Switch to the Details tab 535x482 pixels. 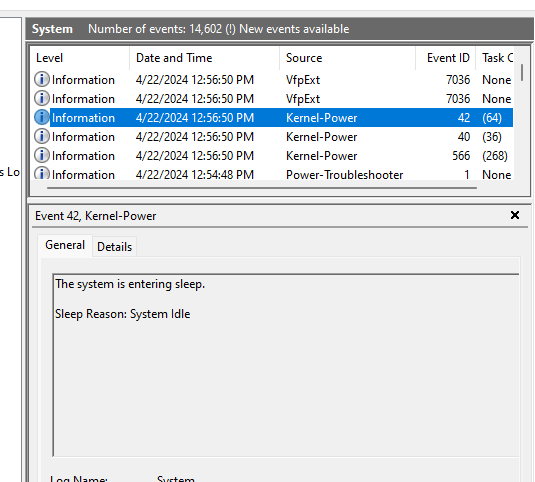pos(114,247)
